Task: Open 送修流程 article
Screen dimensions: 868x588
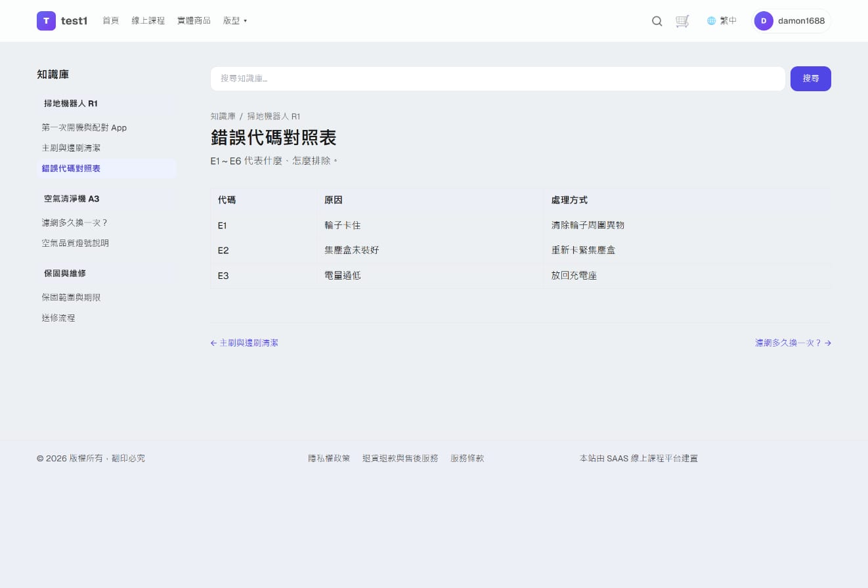Action: click(x=58, y=318)
